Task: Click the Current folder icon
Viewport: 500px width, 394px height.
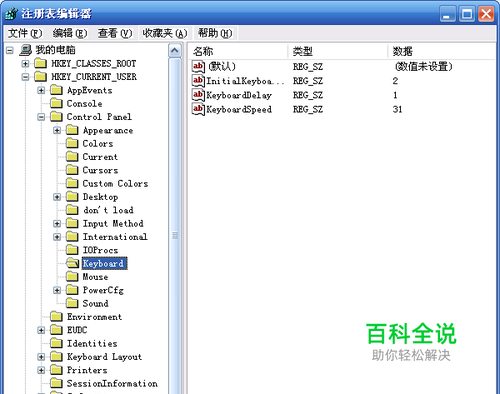Action: coord(72,156)
